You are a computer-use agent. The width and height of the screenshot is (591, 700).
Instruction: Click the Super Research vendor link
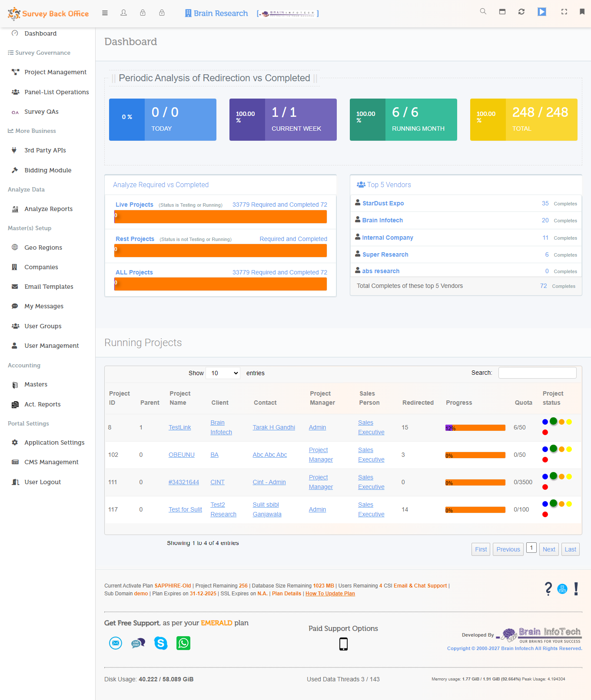[x=385, y=254]
